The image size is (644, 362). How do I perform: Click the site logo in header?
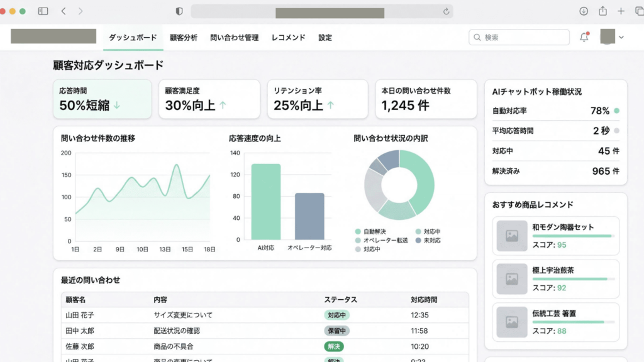53,36
